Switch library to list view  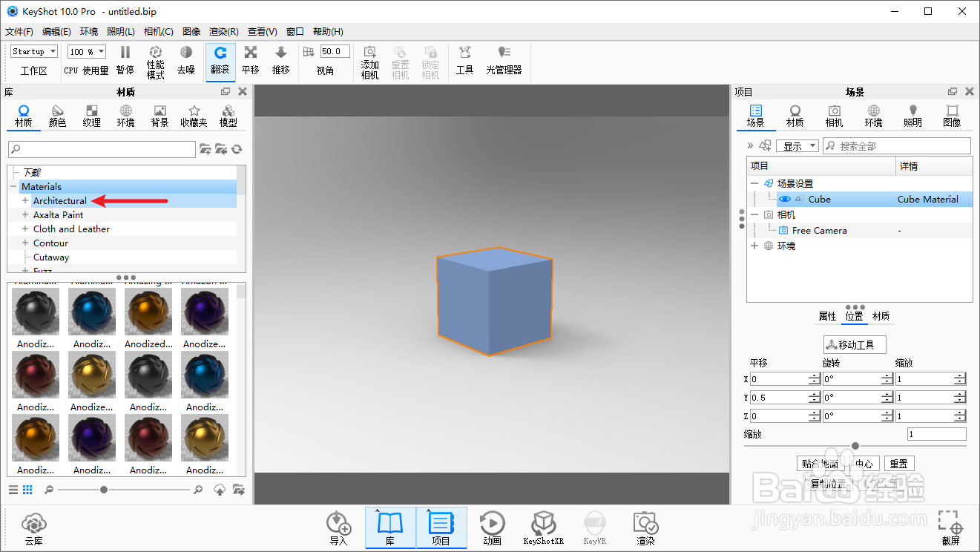click(x=13, y=490)
